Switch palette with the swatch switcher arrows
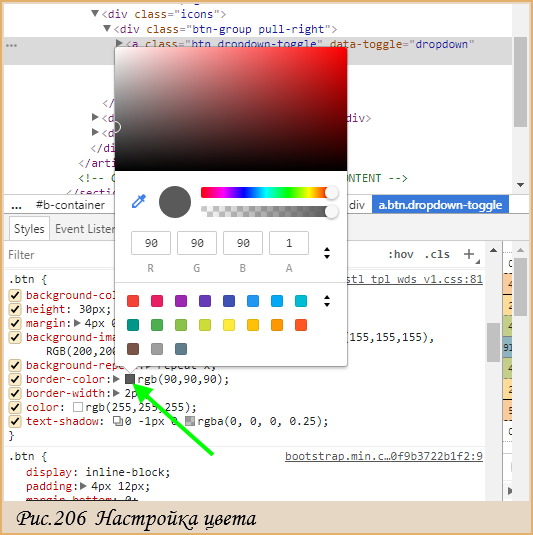 click(327, 301)
